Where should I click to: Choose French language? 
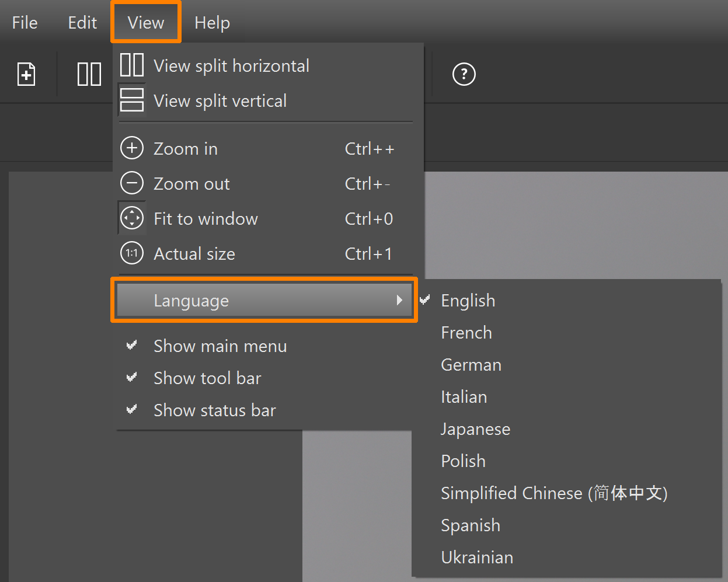pyautogui.click(x=466, y=333)
